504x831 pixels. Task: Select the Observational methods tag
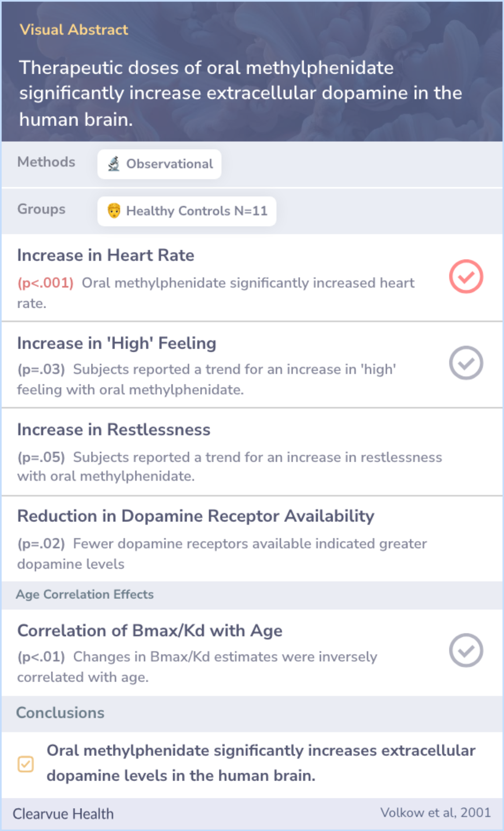tap(159, 164)
